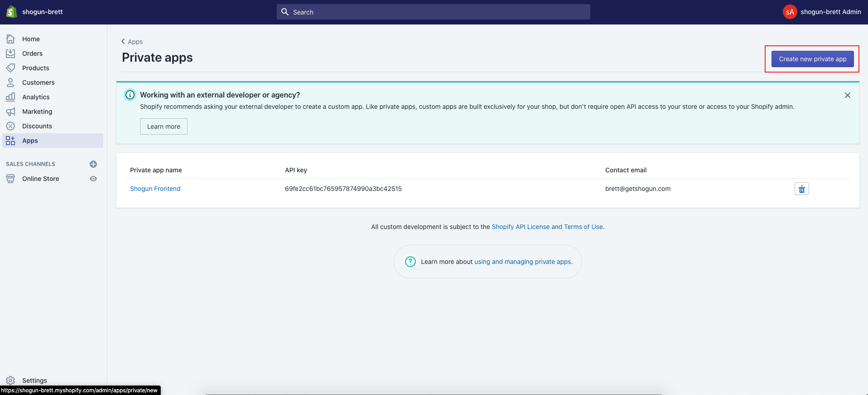Click the help question mark icon
The image size is (868, 395).
click(x=410, y=262)
